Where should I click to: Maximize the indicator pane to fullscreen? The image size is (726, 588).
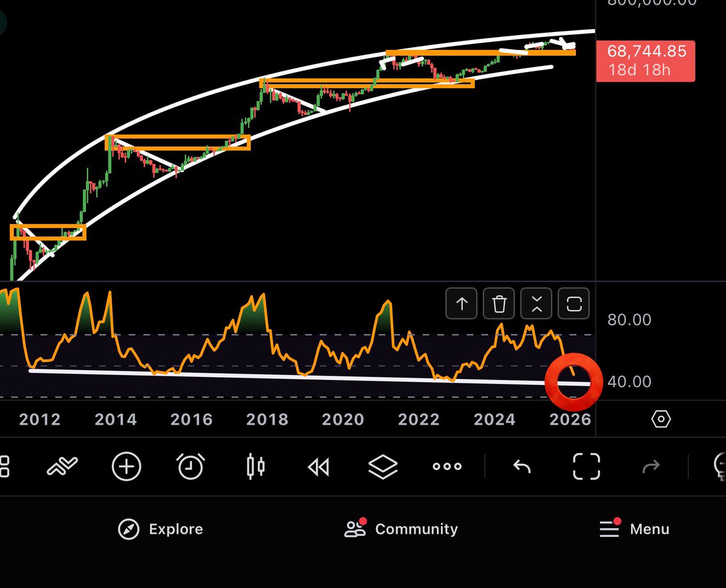click(x=574, y=304)
